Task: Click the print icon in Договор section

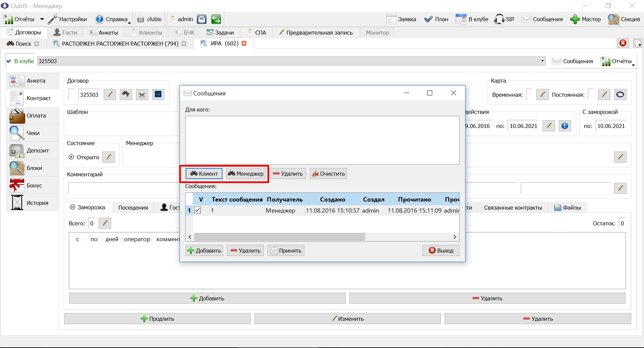Action: [142, 95]
